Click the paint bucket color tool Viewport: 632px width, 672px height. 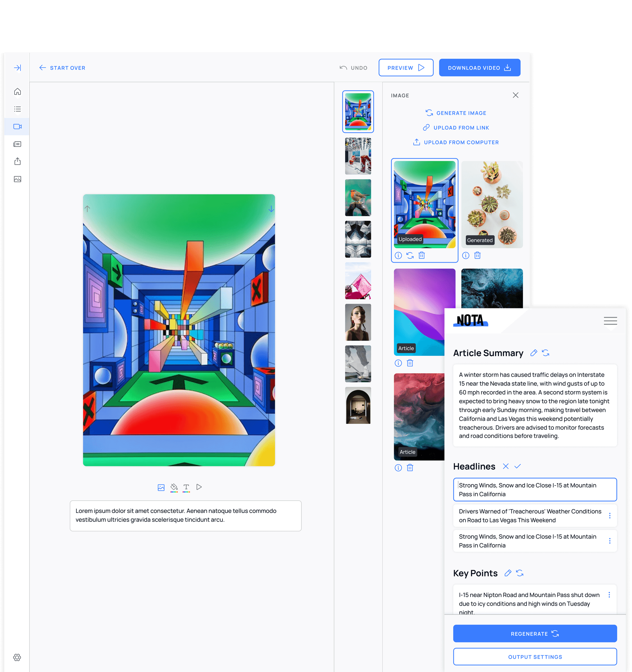[x=174, y=487]
